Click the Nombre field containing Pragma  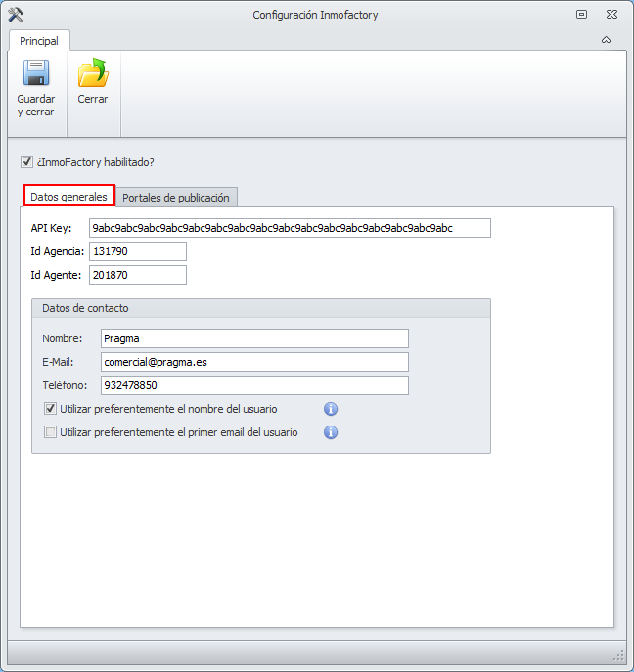click(x=254, y=338)
